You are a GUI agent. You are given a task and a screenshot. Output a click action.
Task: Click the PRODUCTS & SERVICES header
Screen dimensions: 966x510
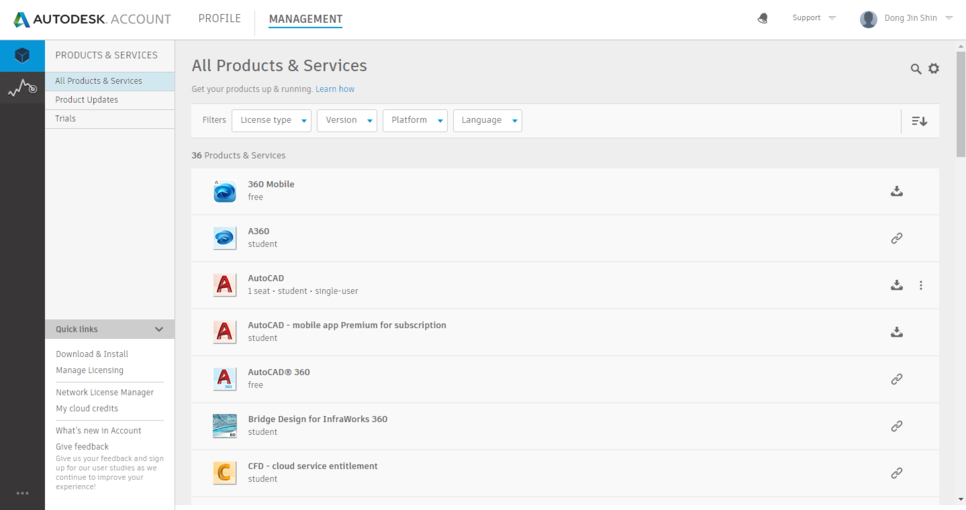tap(107, 55)
